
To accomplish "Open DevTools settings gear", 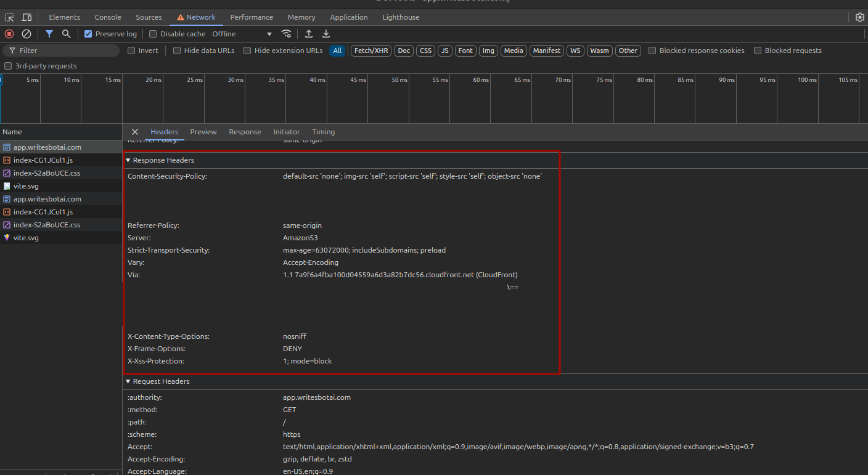I will (859, 17).
